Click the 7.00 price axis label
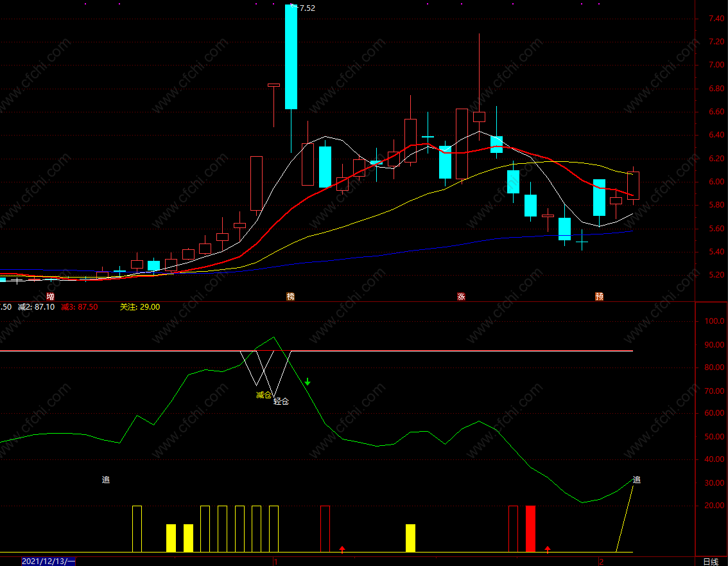 [716, 65]
